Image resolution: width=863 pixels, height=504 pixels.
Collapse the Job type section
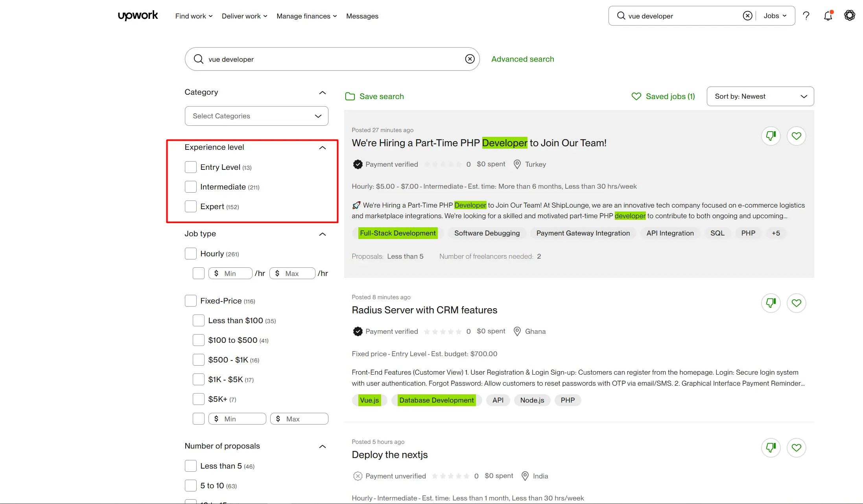tap(322, 234)
